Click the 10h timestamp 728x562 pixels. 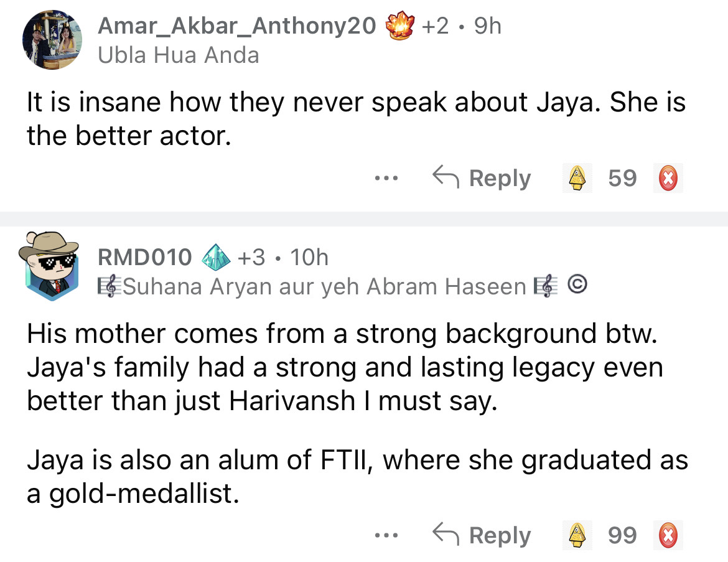[x=309, y=257]
